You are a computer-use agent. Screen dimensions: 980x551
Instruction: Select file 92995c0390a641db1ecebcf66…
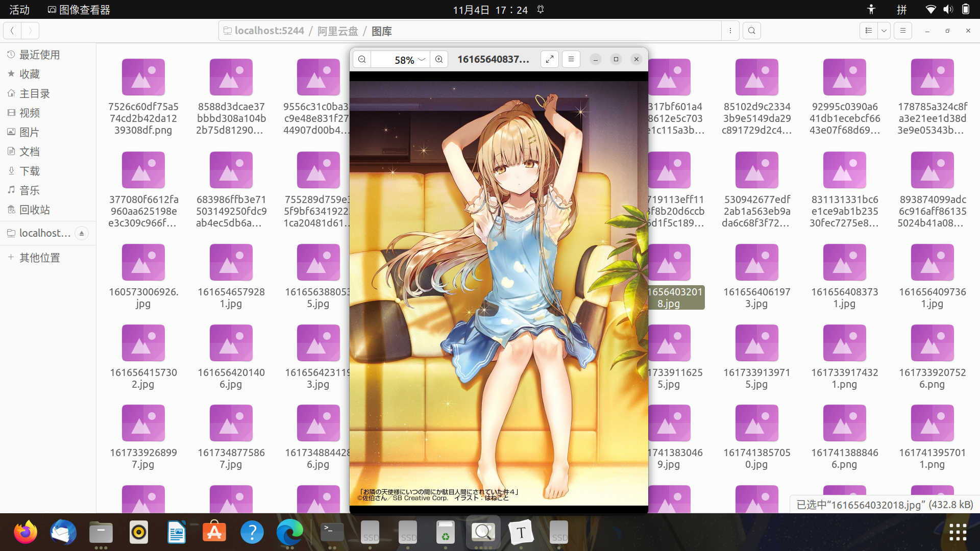click(845, 97)
